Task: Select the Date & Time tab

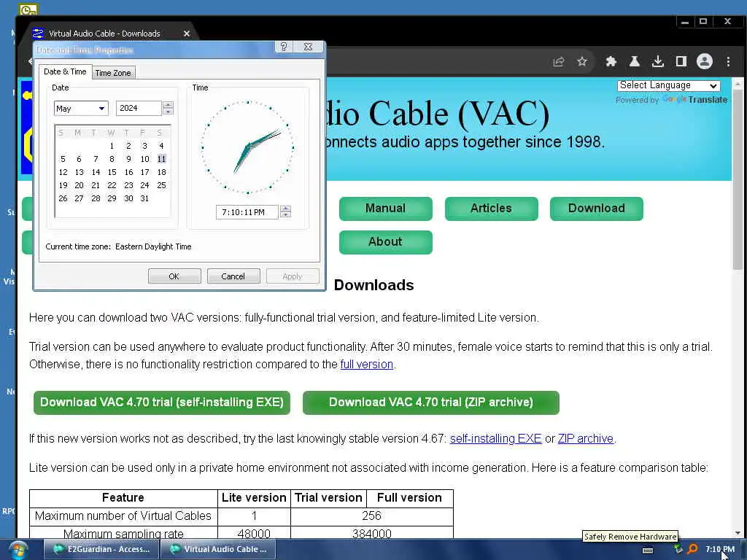Action: pos(65,71)
